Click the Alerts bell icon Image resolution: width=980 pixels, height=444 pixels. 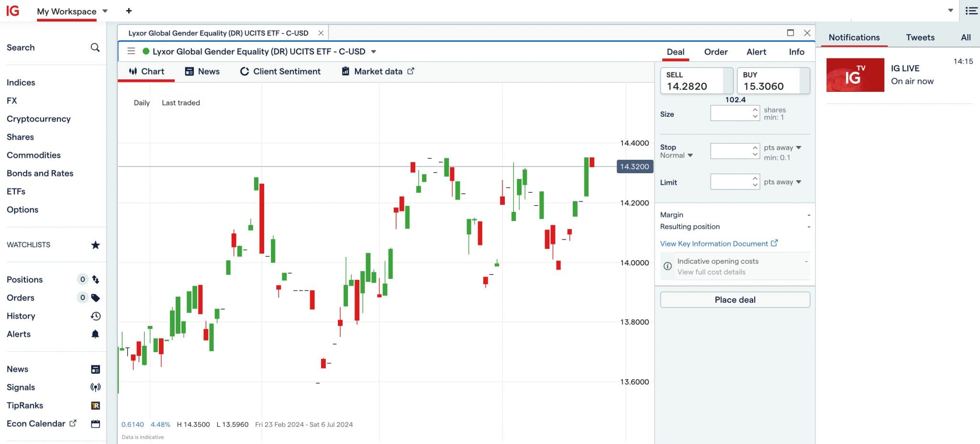tap(95, 334)
